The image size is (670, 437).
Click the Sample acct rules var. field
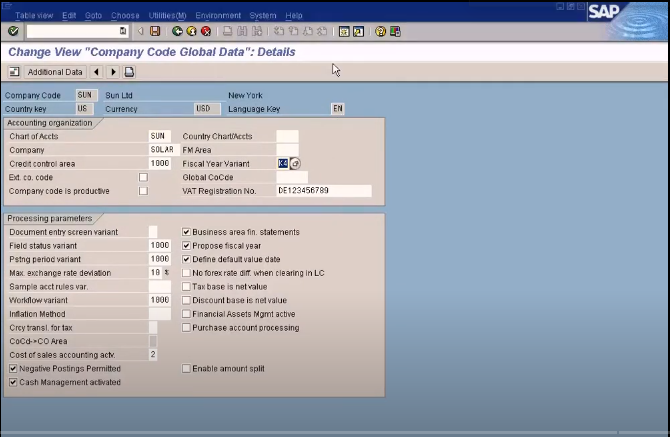(x=160, y=287)
